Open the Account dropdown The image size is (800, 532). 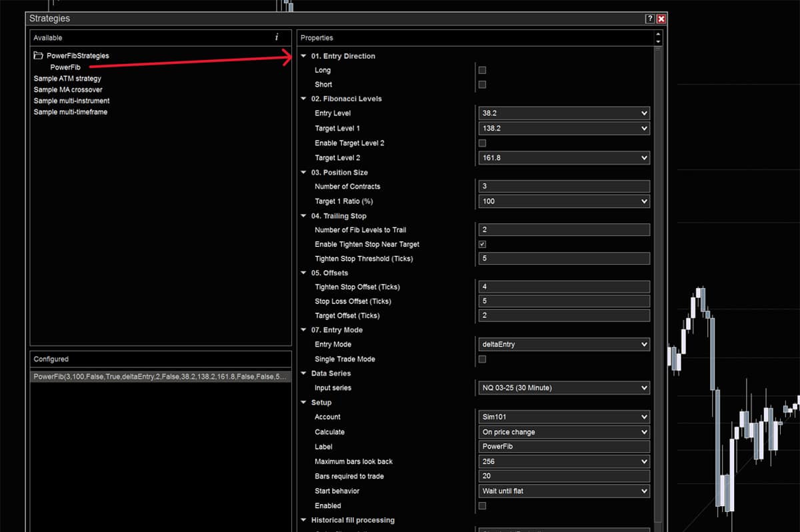pyautogui.click(x=563, y=417)
